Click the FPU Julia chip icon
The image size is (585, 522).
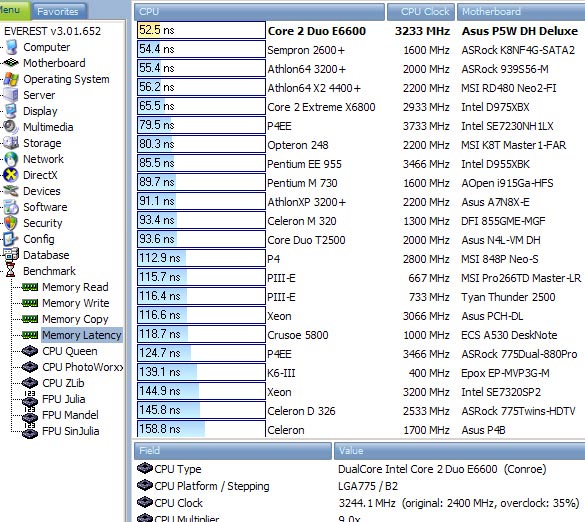[x=30, y=400]
